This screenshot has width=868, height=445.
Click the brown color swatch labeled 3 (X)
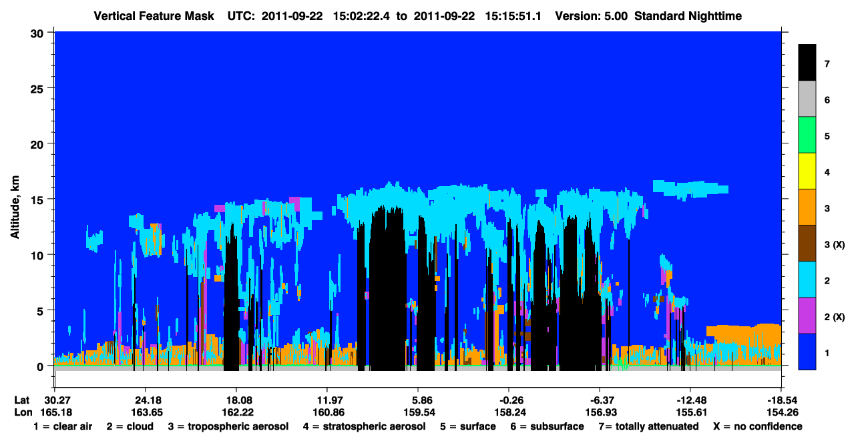point(807,244)
